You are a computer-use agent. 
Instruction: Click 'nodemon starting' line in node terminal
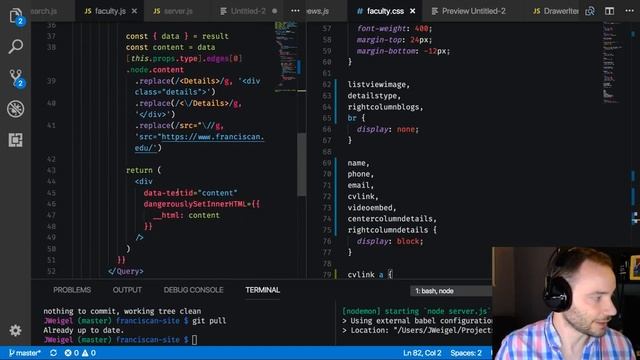pyautogui.click(x=416, y=311)
